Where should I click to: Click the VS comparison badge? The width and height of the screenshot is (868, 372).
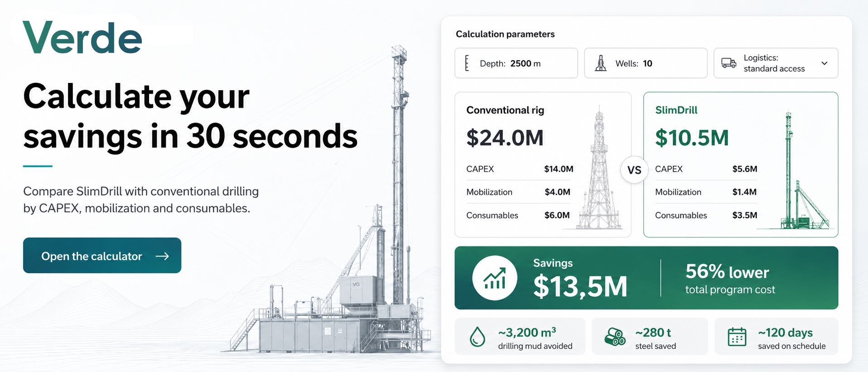click(x=634, y=170)
